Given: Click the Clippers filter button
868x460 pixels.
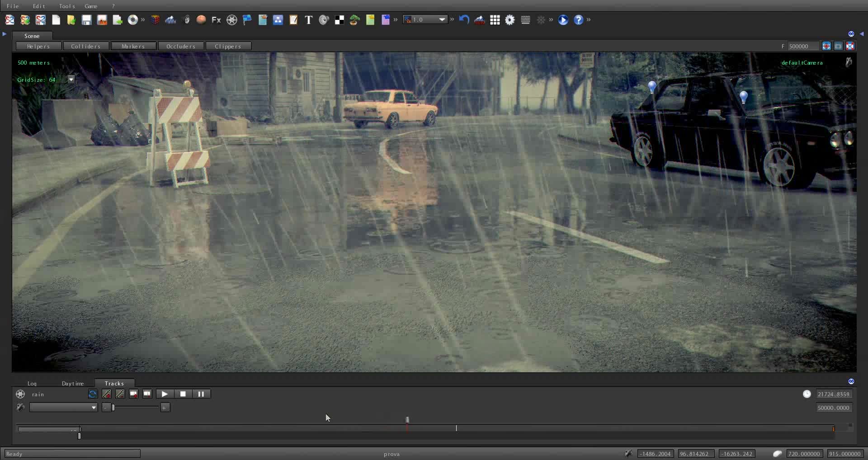Looking at the screenshot, I should pos(228,46).
